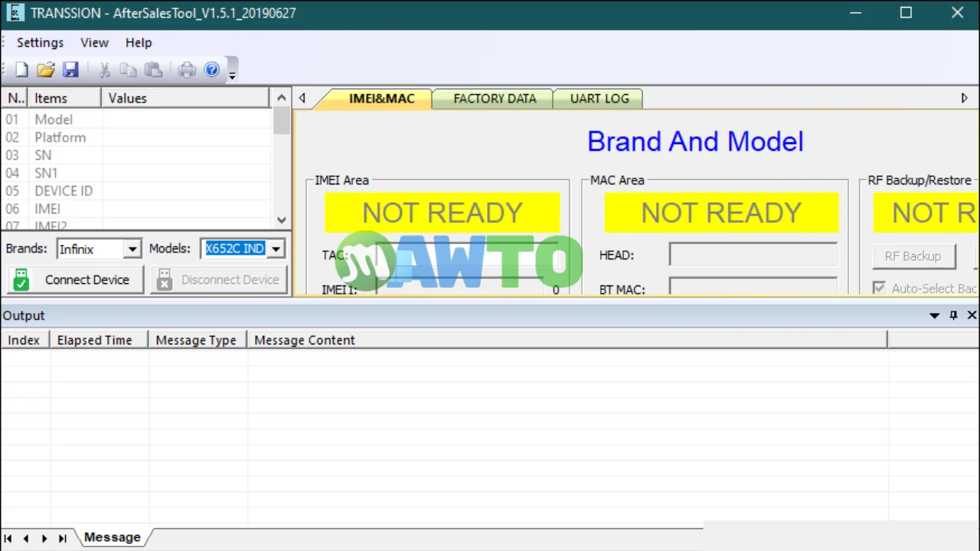Click the TAC input field
980x551 pixels.
click(x=467, y=255)
